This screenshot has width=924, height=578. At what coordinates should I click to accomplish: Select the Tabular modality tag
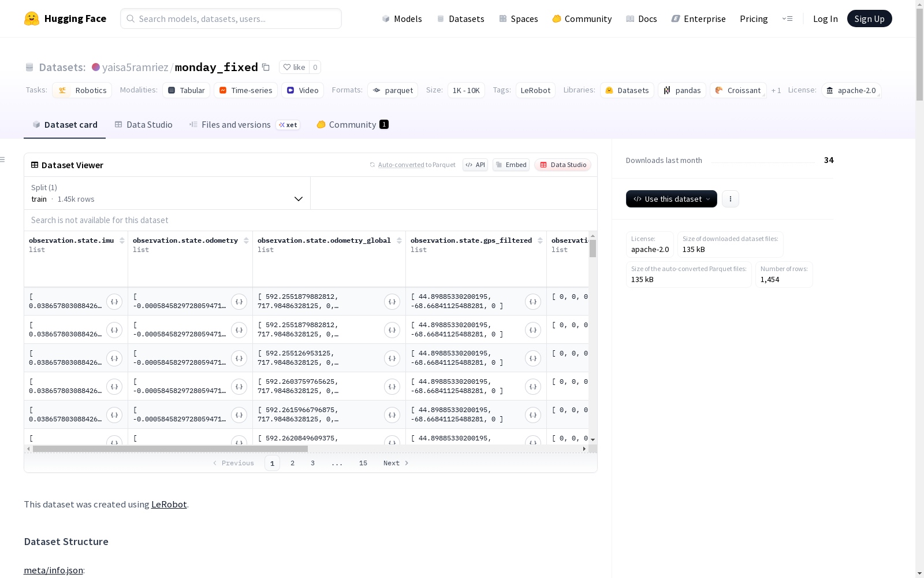(186, 90)
